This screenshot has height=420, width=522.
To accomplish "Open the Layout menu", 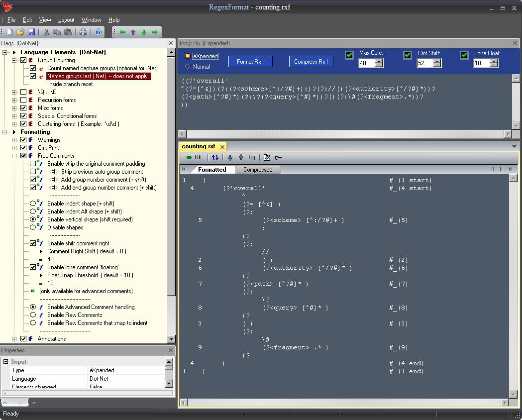I will pyautogui.click(x=66, y=20).
